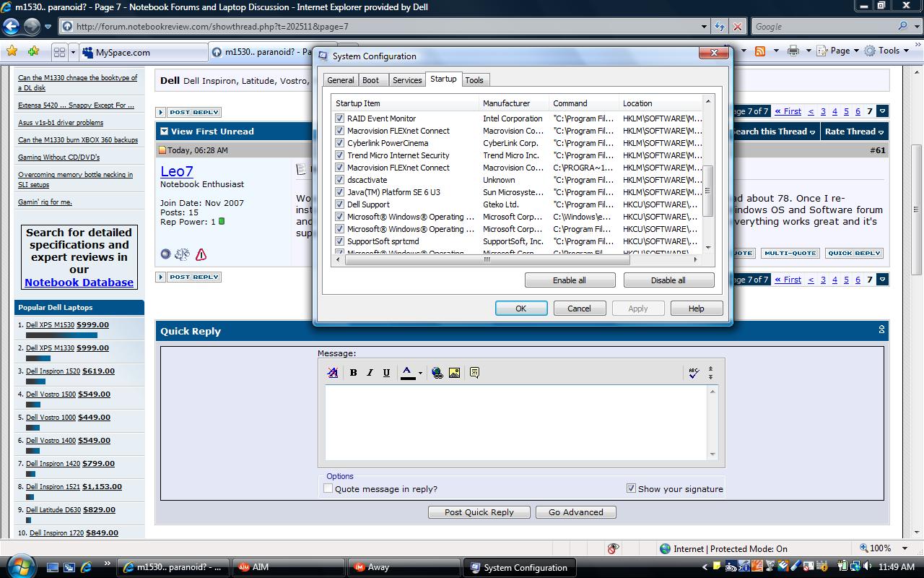Click the Manufacturer column header

tap(515, 103)
